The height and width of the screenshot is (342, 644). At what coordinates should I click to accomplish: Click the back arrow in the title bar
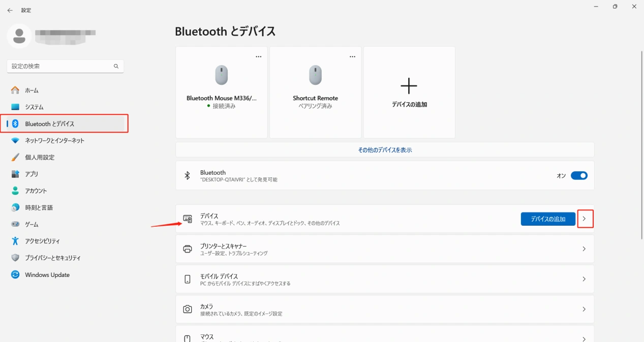coord(10,10)
